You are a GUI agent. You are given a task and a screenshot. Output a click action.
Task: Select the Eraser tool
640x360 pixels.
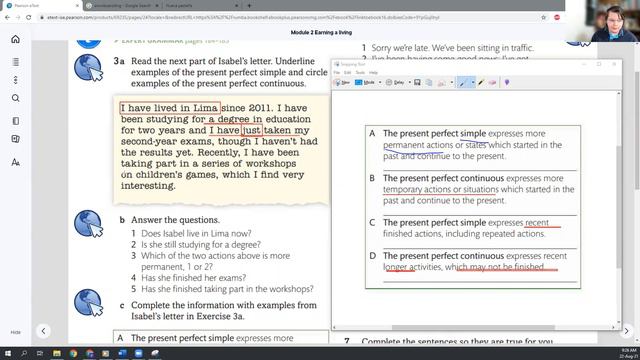[x=492, y=82]
